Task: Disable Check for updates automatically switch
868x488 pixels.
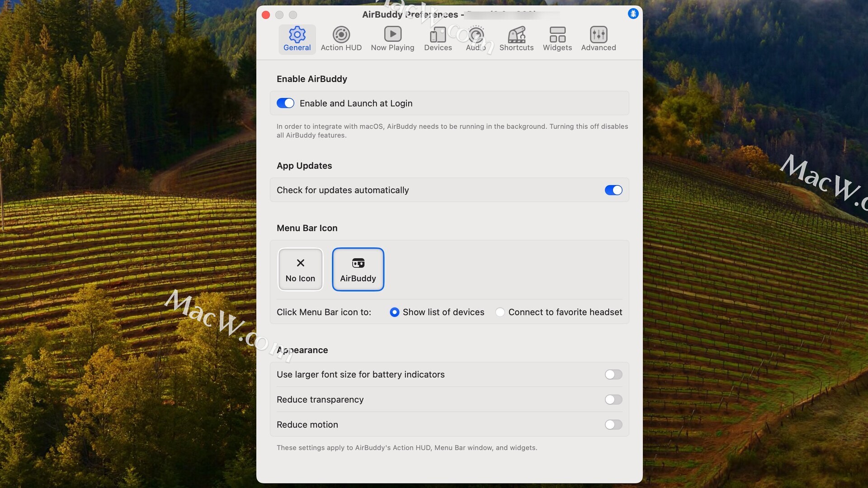Action: [613, 190]
